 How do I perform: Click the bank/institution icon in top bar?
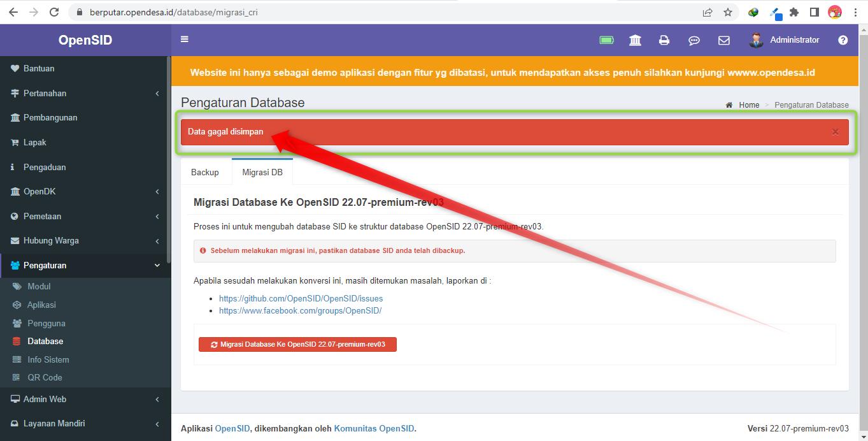click(635, 40)
